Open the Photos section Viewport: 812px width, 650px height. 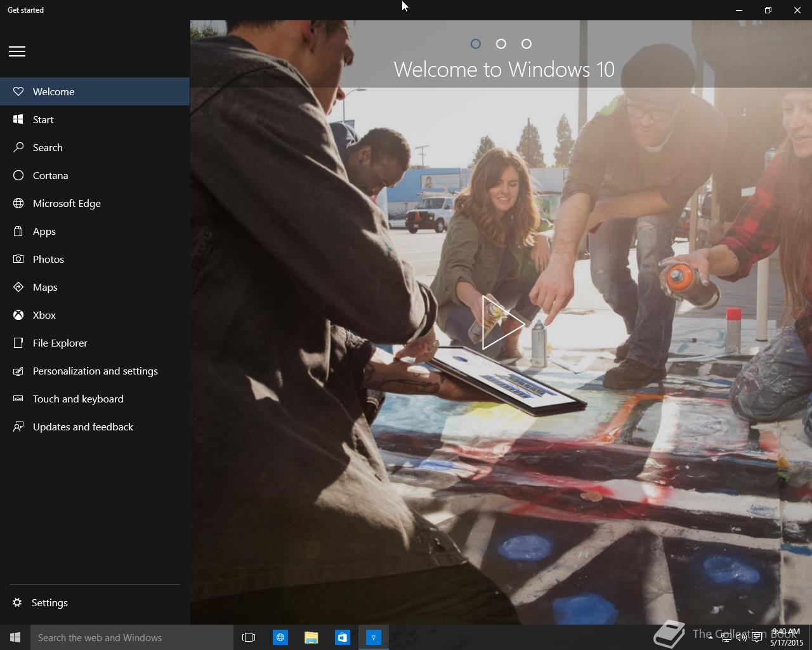[x=95, y=259]
